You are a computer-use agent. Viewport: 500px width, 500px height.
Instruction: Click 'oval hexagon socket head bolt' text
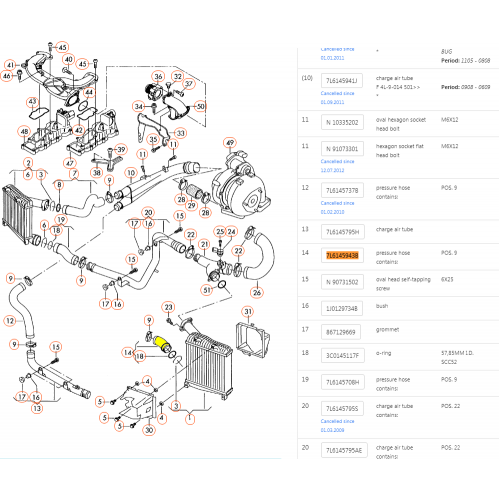pos(401,124)
